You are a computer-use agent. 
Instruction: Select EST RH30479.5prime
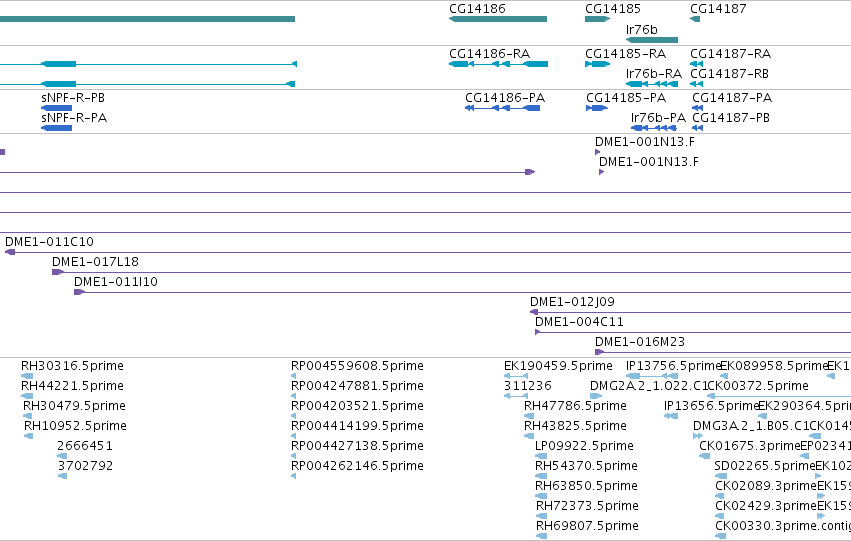point(74,406)
